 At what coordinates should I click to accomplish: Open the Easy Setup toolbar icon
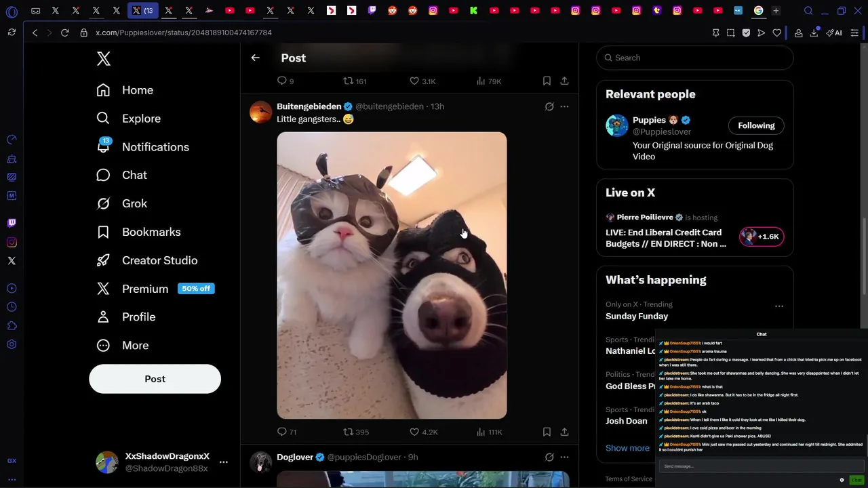point(854,33)
